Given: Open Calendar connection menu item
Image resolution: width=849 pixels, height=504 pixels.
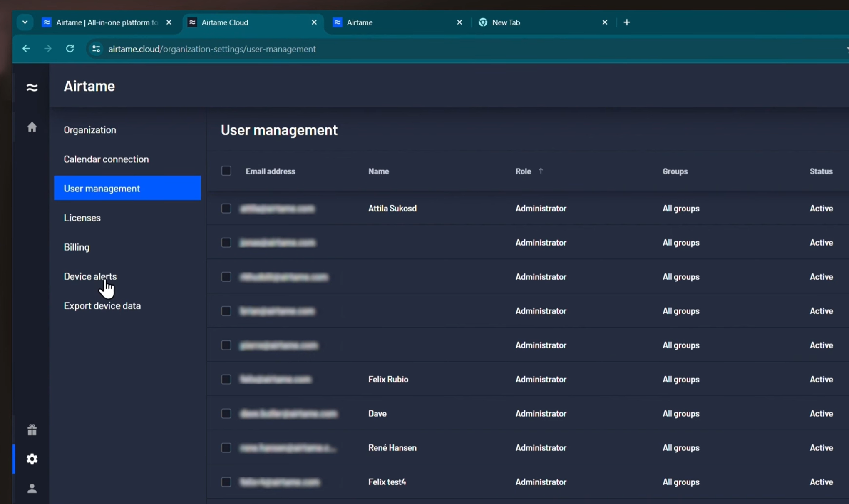Looking at the screenshot, I should point(127,159).
